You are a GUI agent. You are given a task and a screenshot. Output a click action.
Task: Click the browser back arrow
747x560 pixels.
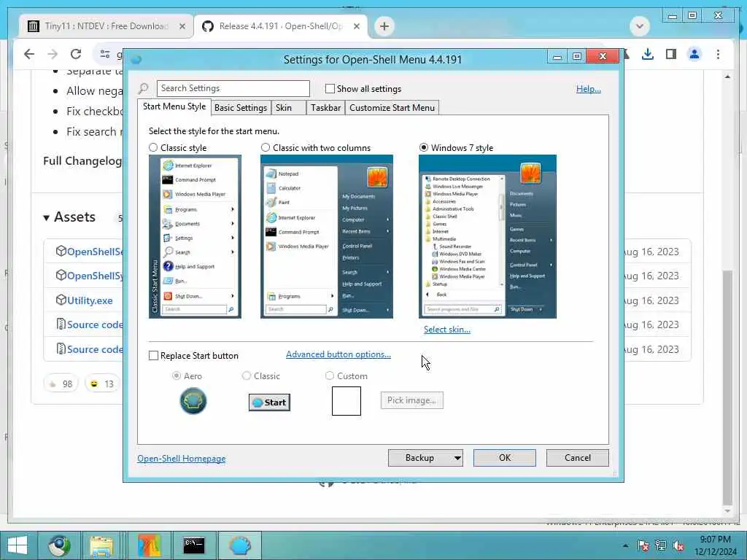point(29,54)
